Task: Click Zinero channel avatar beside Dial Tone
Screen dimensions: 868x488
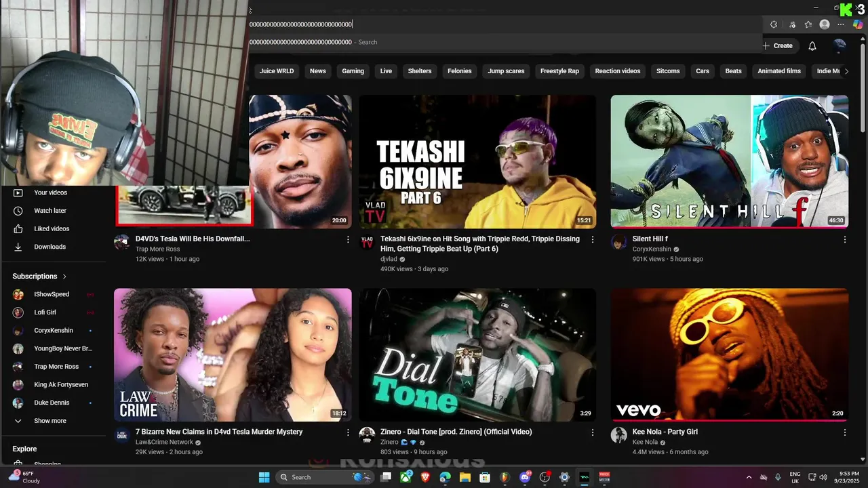Action: pyautogui.click(x=367, y=435)
